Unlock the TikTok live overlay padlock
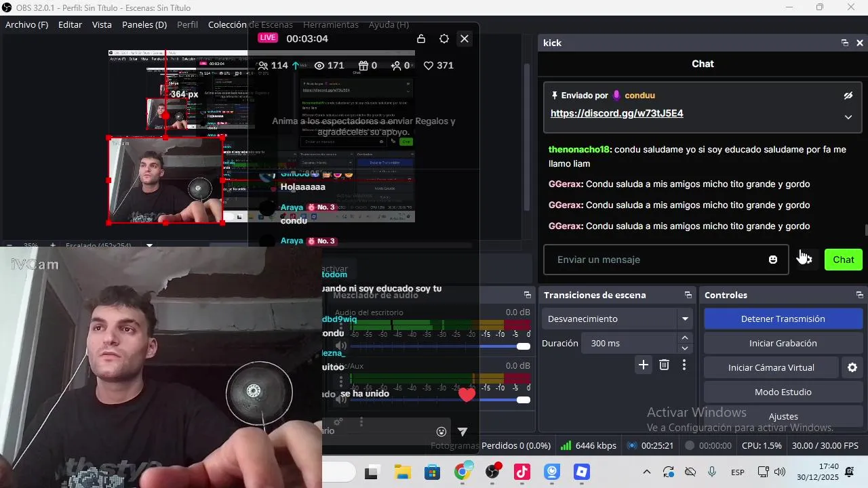Screen dimensions: 868x488 tap(421, 39)
